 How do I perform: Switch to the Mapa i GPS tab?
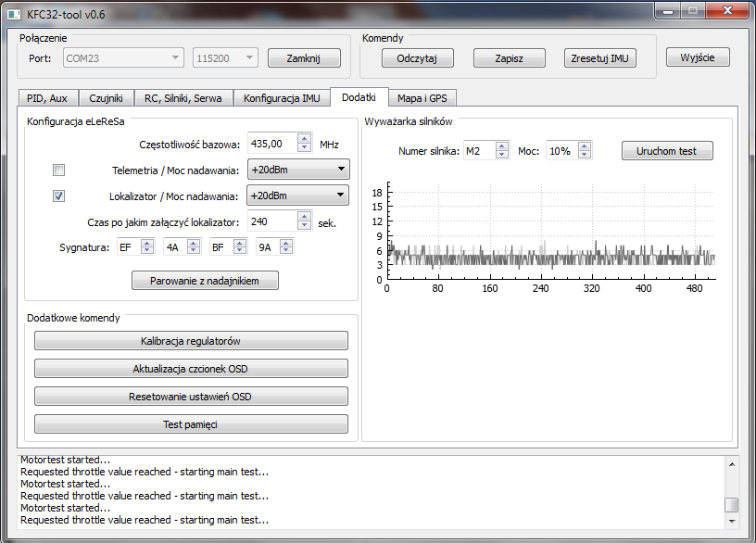tap(422, 97)
